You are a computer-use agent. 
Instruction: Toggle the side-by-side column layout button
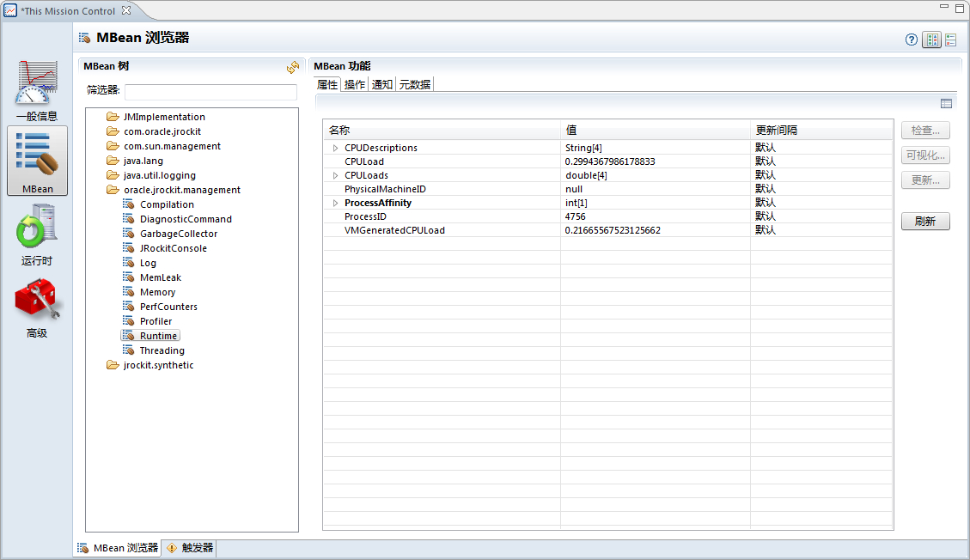(931, 40)
